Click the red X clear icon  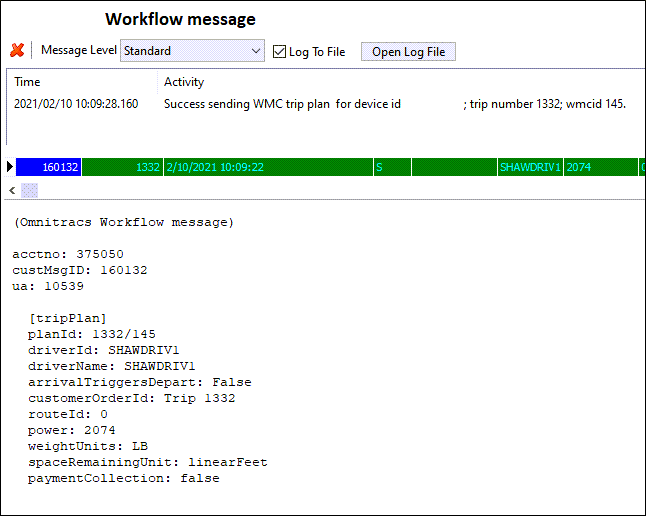coord(17,50)
